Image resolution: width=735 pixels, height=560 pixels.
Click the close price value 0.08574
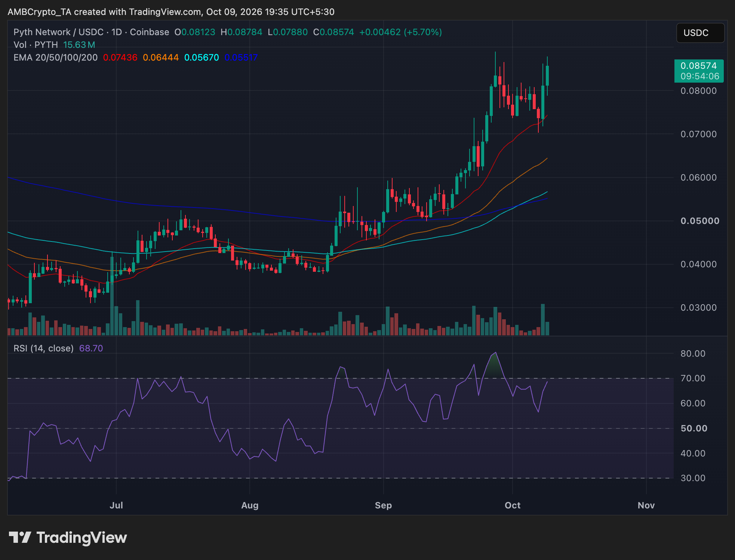point(336,32)
